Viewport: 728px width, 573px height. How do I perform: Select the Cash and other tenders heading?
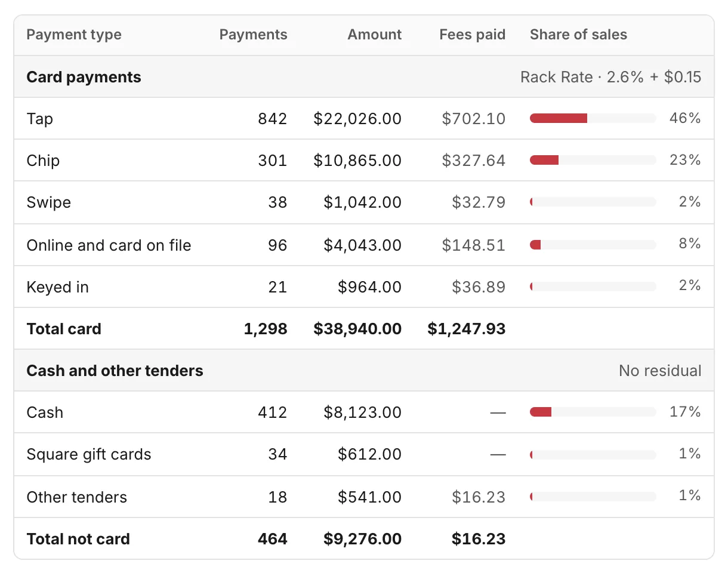tap(115, 371)
